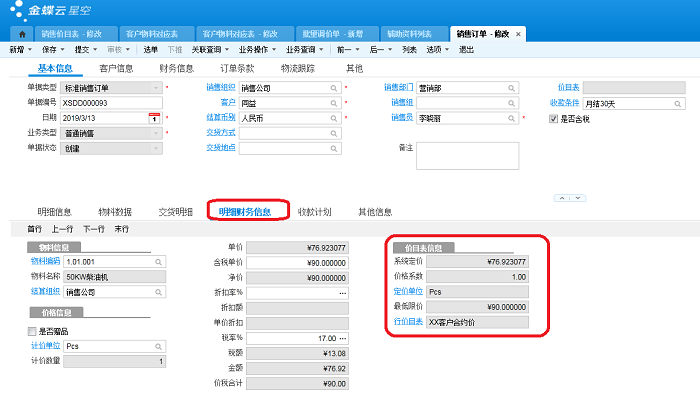Collapse header panel with up chevron
The image size is (700, 393).
[x=562, y=198]
